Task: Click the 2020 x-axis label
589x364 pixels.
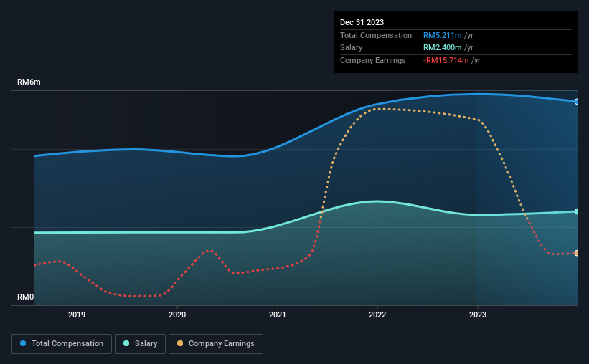Action: (177, 315)
